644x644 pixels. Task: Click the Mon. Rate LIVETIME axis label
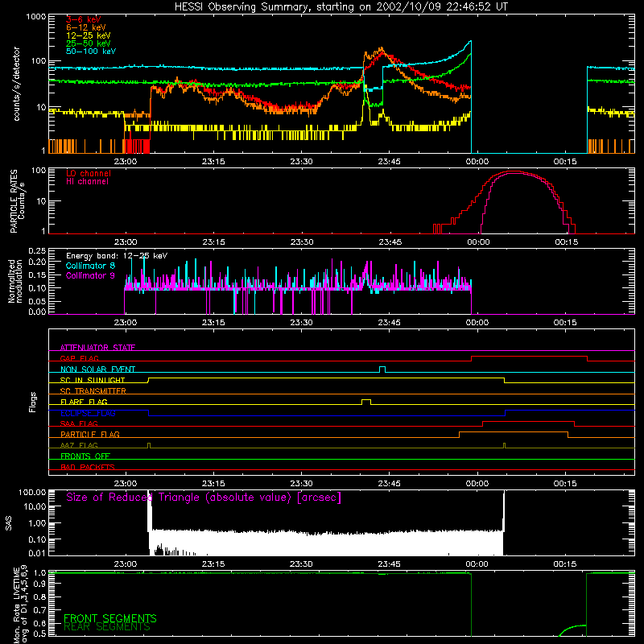coord(21,605)
